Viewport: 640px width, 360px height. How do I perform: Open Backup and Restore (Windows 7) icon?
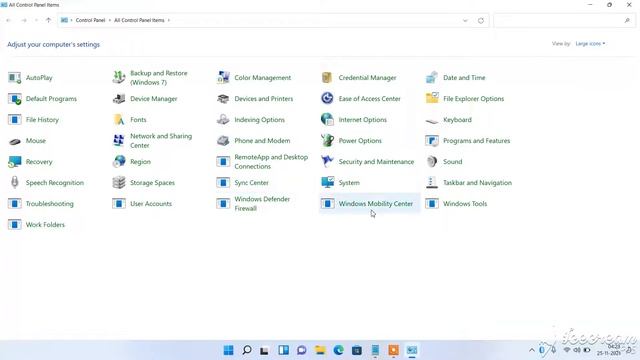[119, 77]
